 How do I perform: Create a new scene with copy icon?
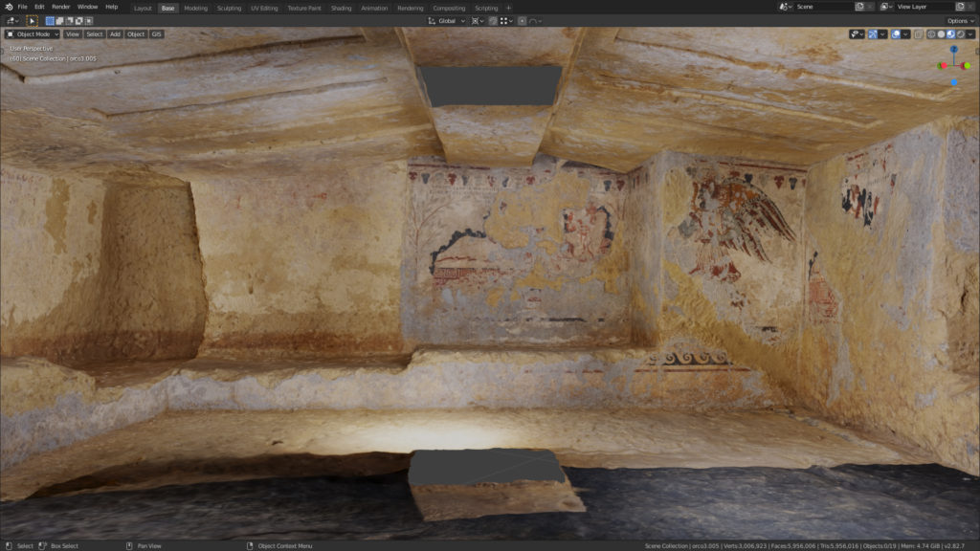coord(860,7)
